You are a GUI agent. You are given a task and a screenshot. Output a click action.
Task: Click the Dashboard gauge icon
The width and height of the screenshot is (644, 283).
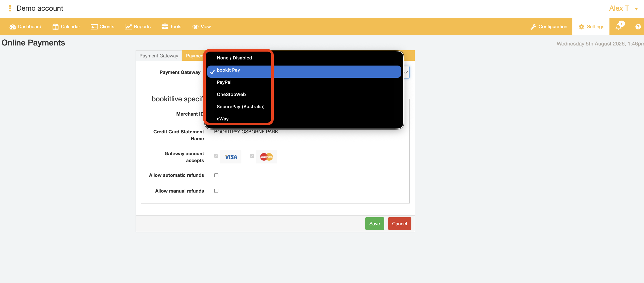pos(12,27)
